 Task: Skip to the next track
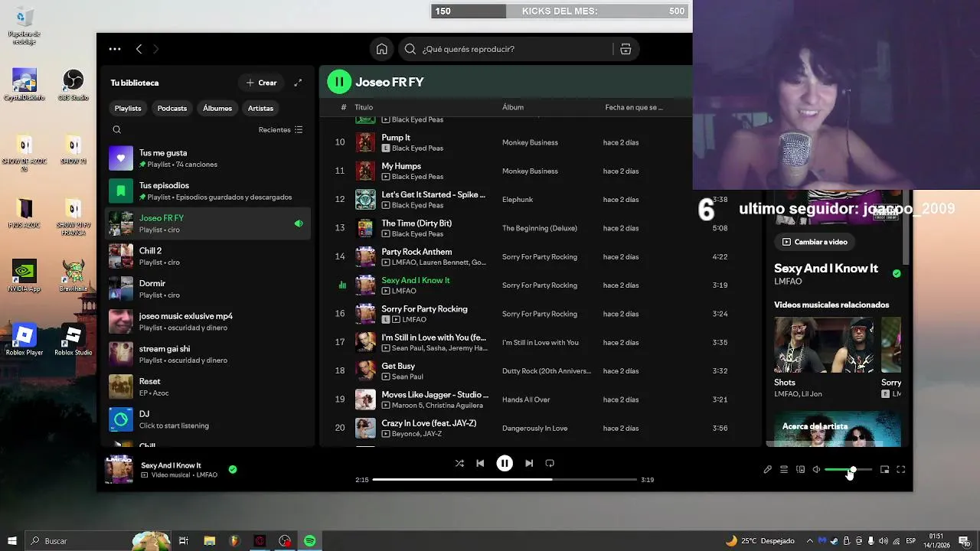pos(529,463)
